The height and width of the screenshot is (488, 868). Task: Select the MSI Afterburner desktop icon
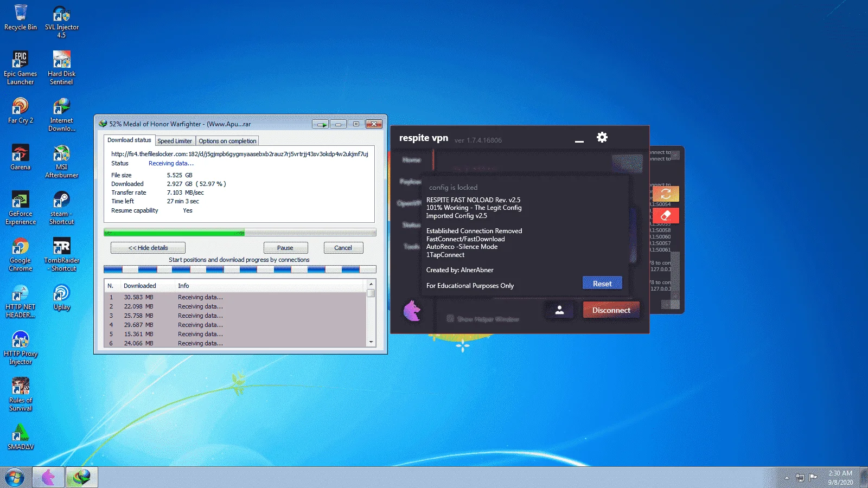pos(61,161)
